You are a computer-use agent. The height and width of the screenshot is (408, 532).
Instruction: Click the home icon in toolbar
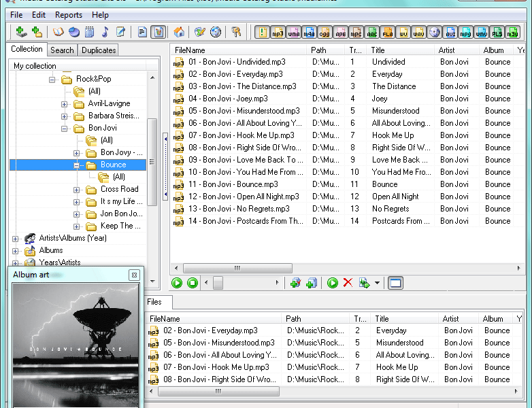click(179, 32)
